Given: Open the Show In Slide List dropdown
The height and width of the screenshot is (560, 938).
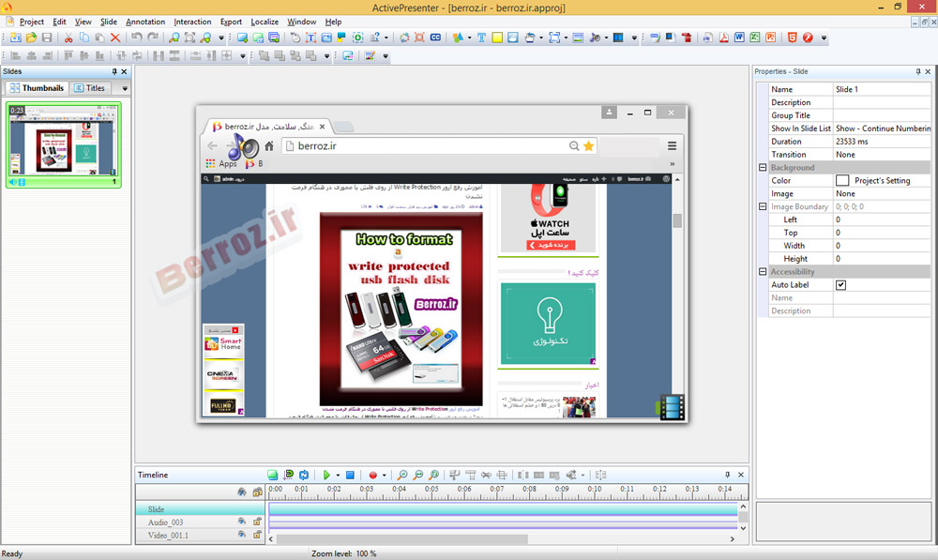Looking at the screenshot, I should click(883, 128).
